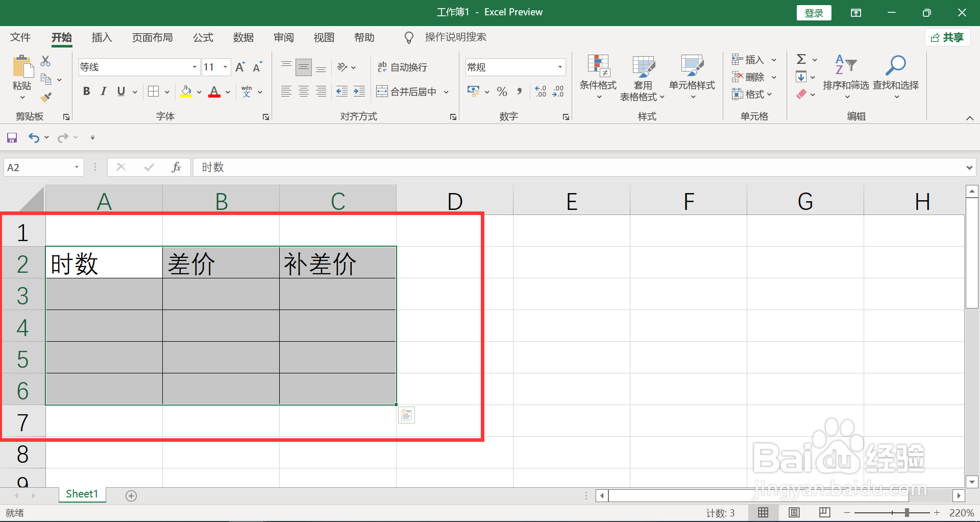The height and width of the screenshot is (522, 980).
Task: Open the File (文件) tab
Action: pos(20,37)
